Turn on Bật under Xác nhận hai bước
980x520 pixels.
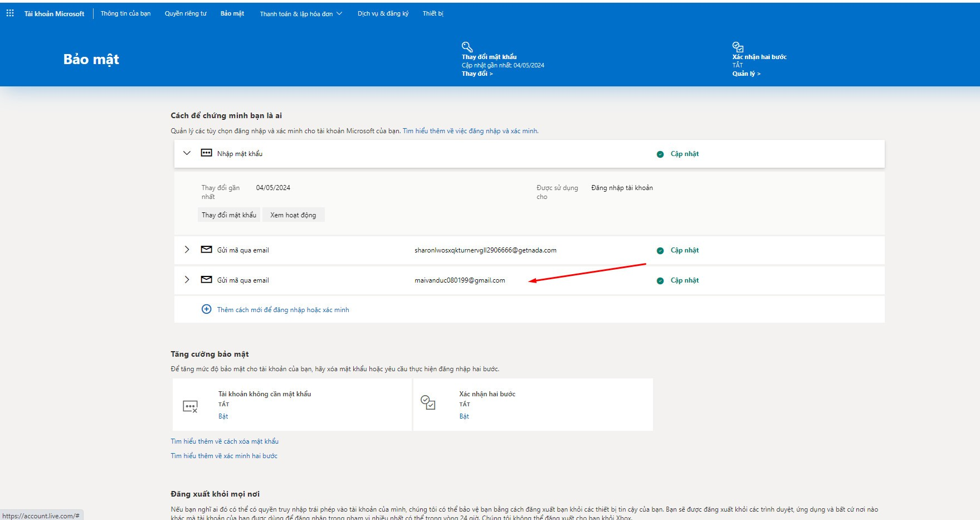(x=464, y=416)
